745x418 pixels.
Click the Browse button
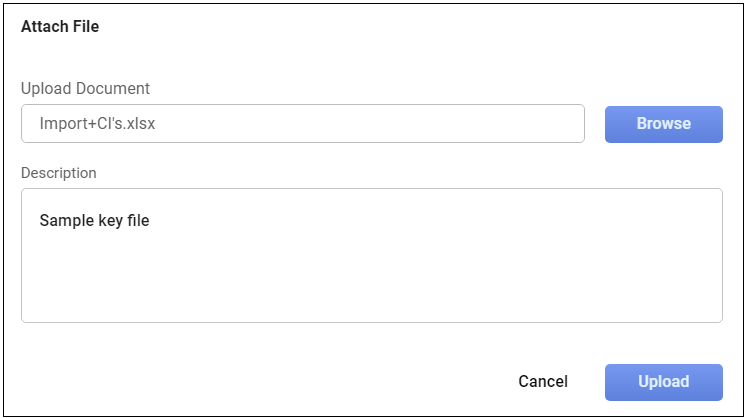pyautogui.click(x=663, y=124)
